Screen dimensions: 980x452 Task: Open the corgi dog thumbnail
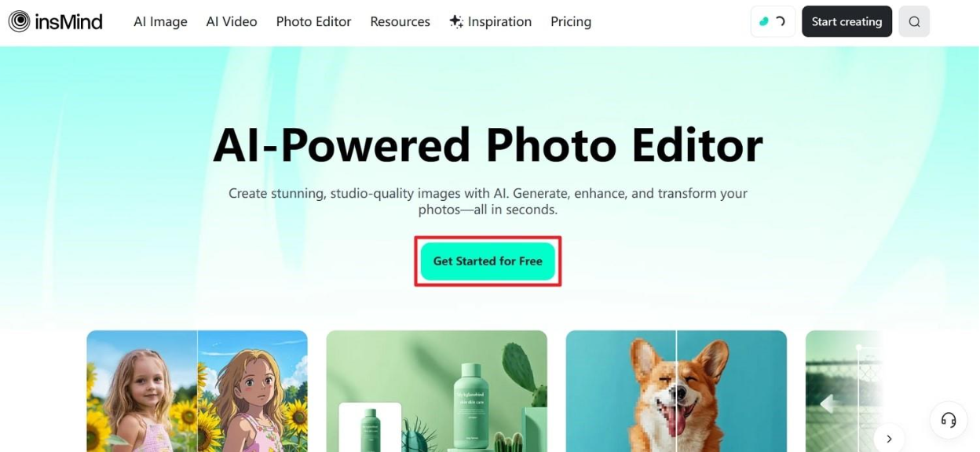click(x=676, y=391)
